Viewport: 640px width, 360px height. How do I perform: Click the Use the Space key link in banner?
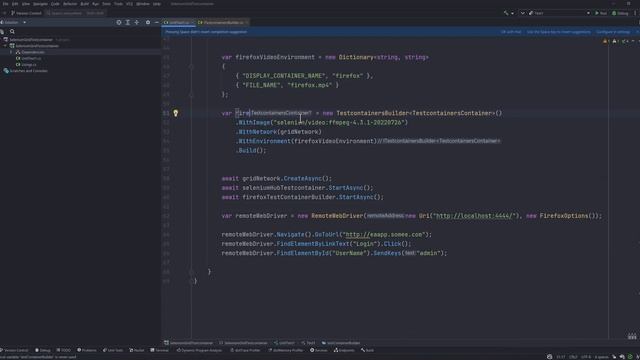point(558,32)
